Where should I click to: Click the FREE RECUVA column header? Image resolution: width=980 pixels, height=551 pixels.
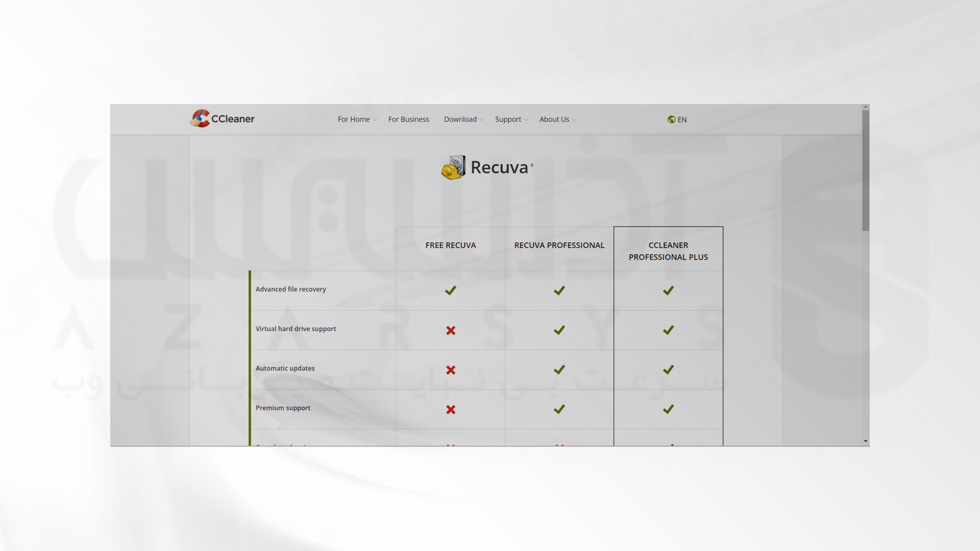coord(451,245)
